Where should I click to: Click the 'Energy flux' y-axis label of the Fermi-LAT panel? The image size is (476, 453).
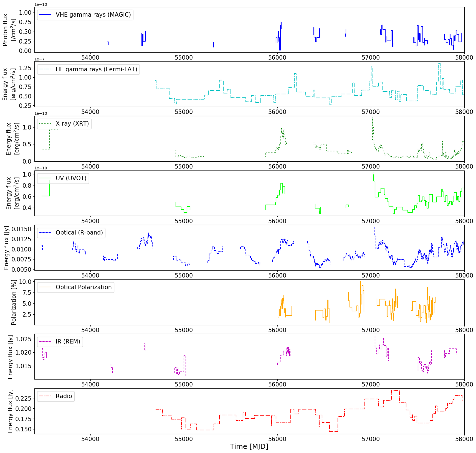tap(9, 84)
